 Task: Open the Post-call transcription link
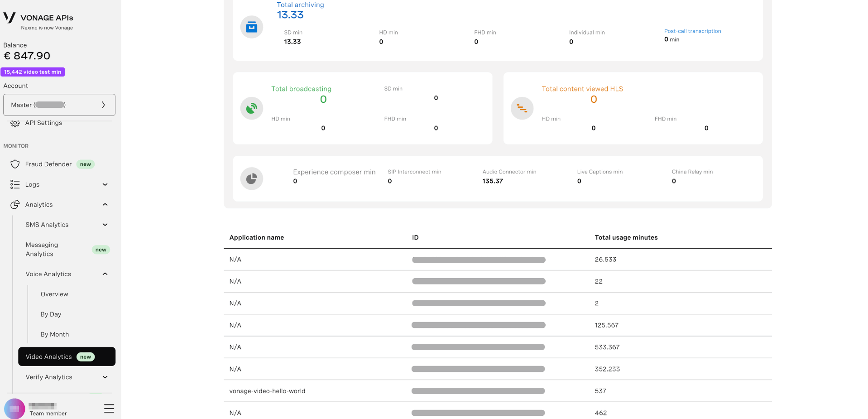(x=692, y=31)
